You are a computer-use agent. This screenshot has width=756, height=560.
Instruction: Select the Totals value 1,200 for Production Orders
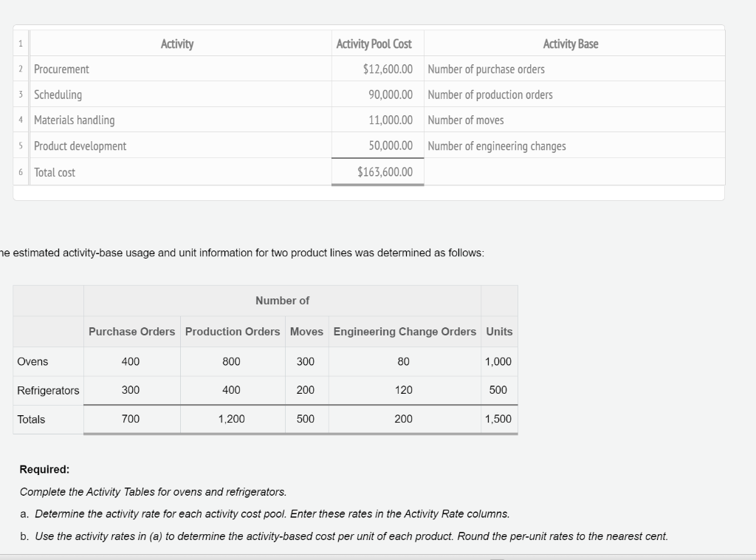pos(232,419)
